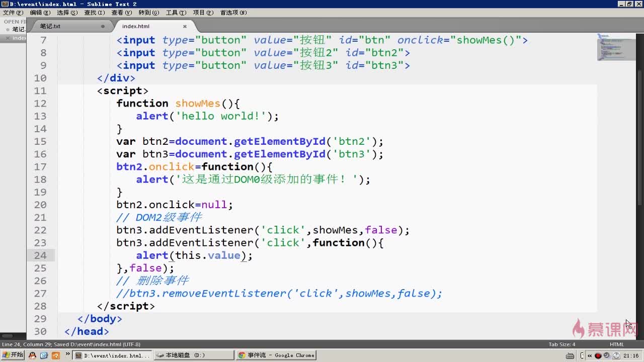Change syntax from HTML in status bar
This screenshot has width=644, height=362.
pos(617,344)
